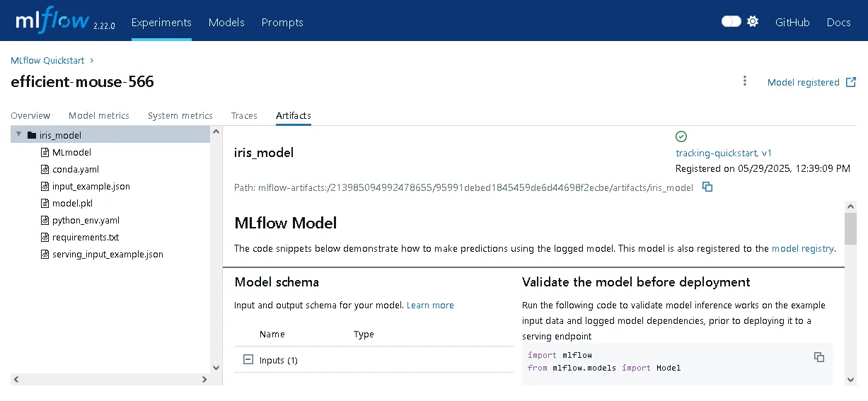This screenshot has width=868, height=401.
Task: Go to the Models page
Action: click(x=226, y=22)
